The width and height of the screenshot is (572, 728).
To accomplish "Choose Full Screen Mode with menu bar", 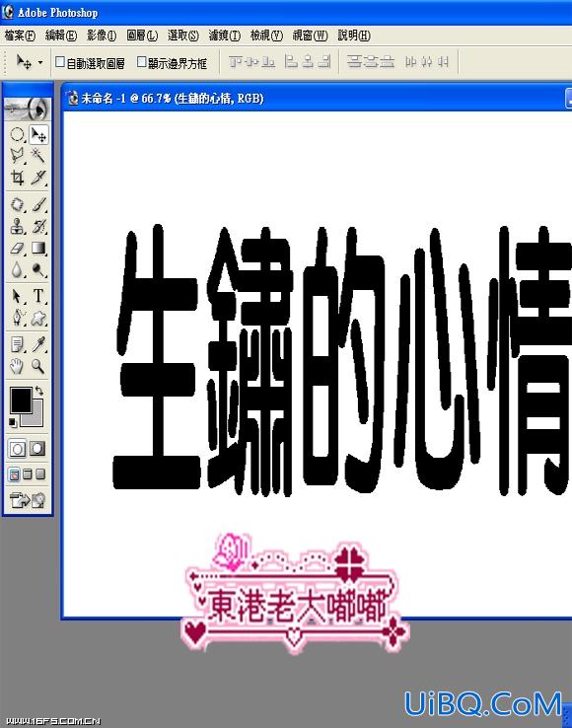I will pos(28,474).
